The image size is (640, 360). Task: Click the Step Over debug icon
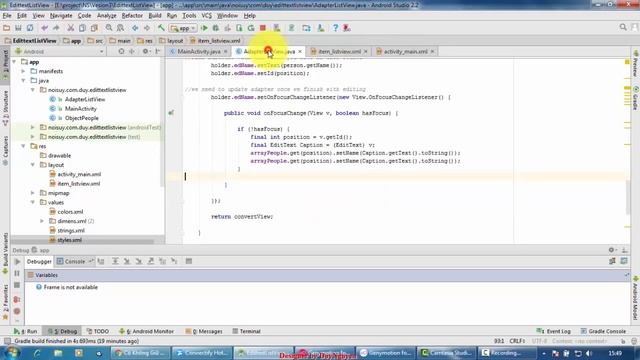point(115,261)
